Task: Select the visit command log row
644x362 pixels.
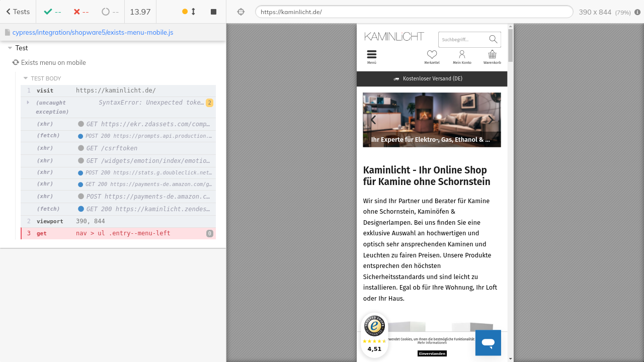Action: click(118, 90)
